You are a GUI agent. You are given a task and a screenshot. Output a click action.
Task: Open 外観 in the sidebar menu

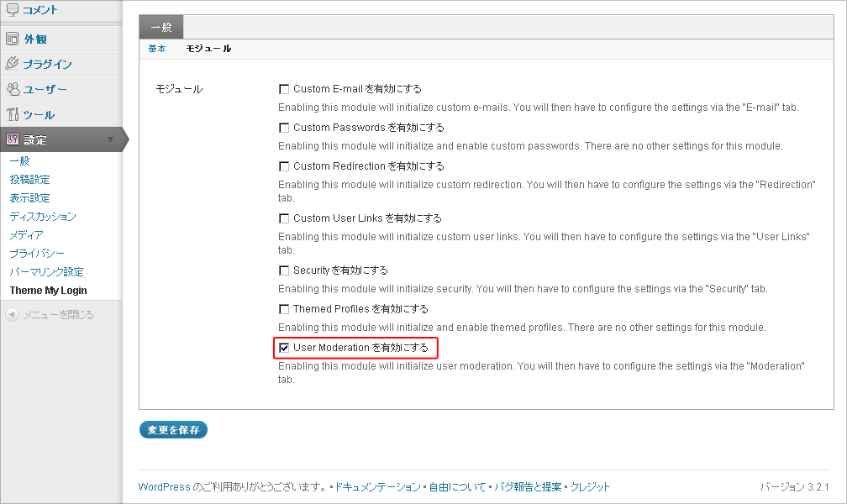click(35, 39)
